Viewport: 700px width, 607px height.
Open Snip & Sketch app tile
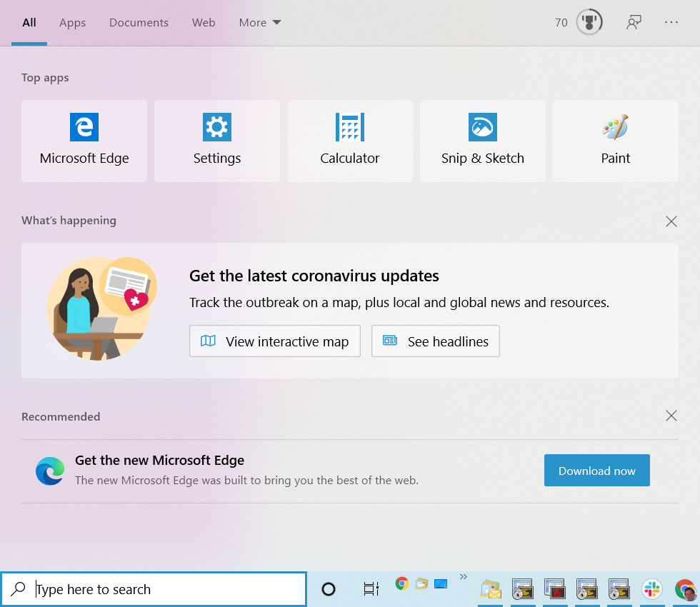(483, 141)
